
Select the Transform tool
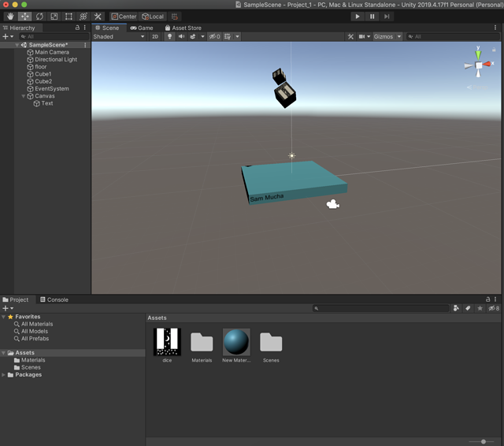coord(83,17)
